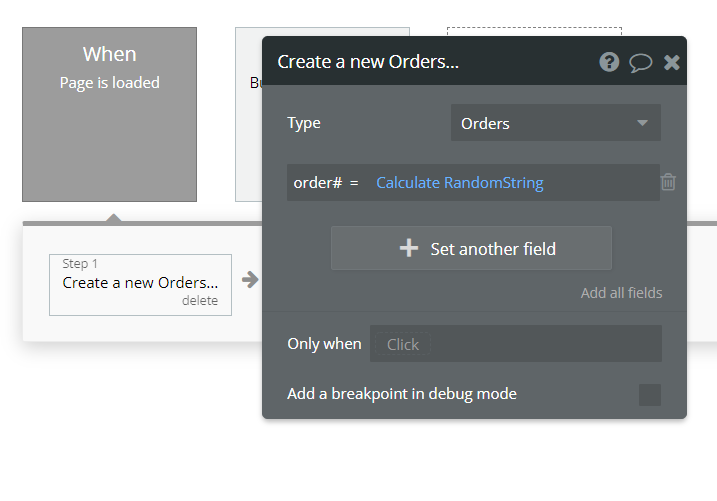Close the Create a new Orders dialog

pos(671,63)
